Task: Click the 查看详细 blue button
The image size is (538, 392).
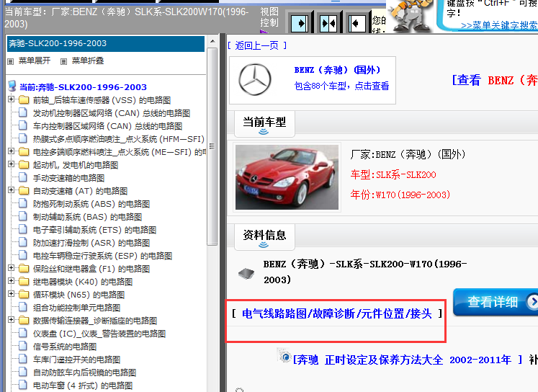Action: pyautogui.click(x=496, y=302)
